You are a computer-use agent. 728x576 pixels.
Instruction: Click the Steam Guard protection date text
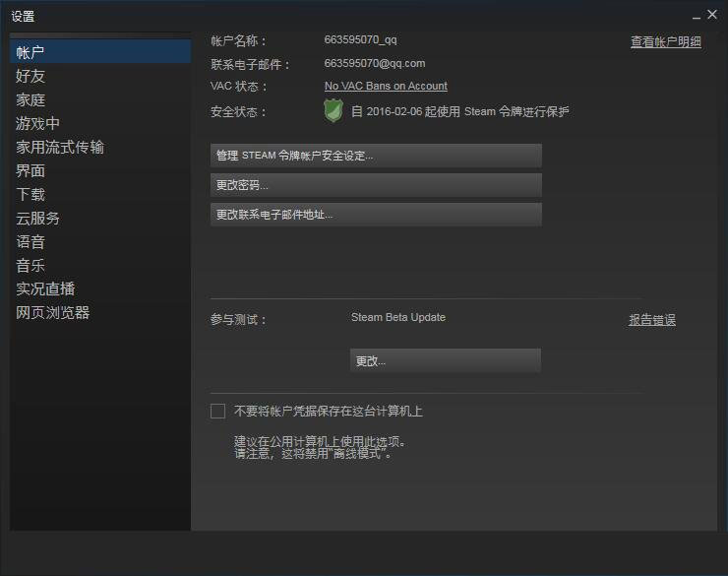pyautogui.click(x=459, y=111)
